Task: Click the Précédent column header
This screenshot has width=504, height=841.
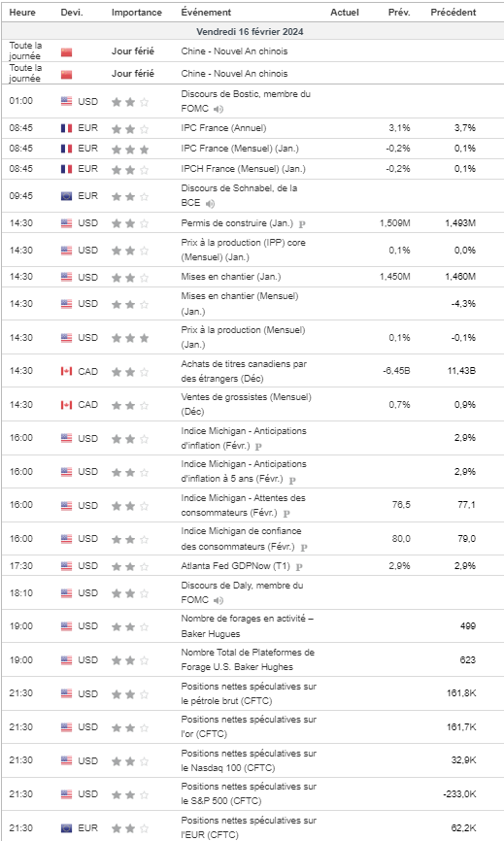Action: [454, 12]
